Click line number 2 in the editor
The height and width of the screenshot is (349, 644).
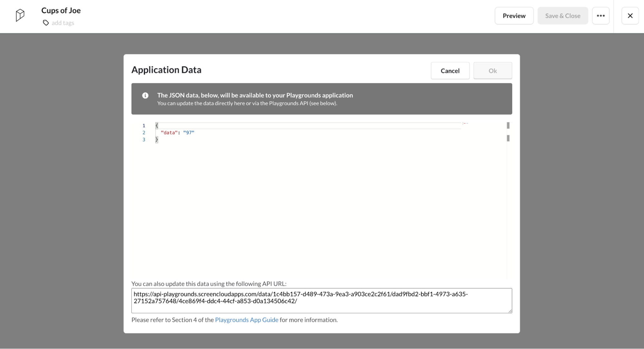pos(144,133)
